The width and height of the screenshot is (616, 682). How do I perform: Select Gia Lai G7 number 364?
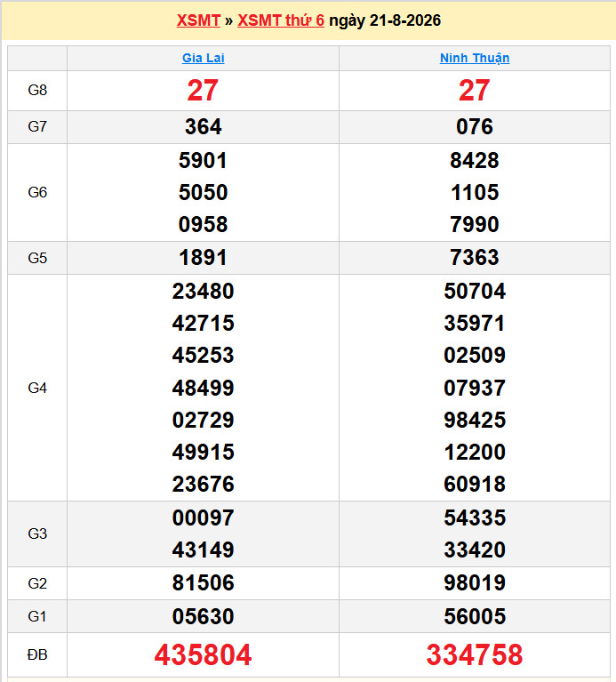[x=203, y=126]
